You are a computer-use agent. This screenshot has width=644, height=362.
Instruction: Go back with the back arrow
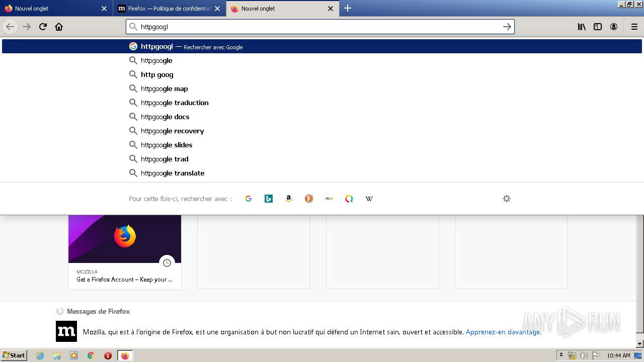[x=10, y=27]
